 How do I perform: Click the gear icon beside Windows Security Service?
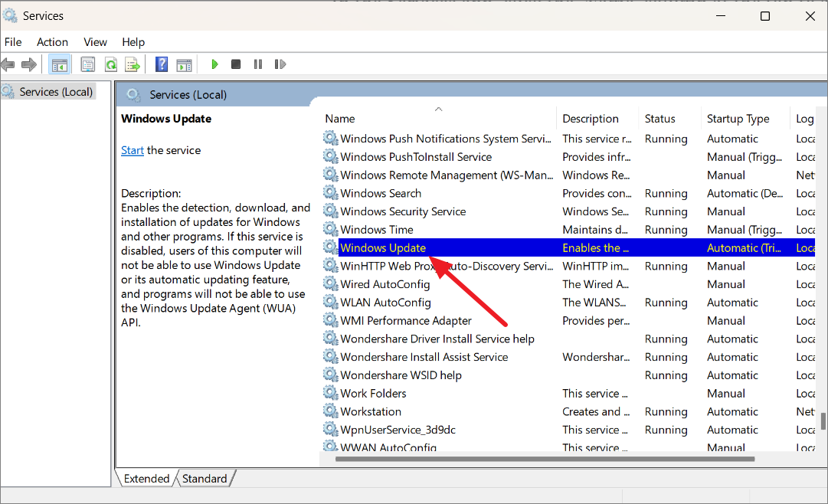[x=331, y=211]
